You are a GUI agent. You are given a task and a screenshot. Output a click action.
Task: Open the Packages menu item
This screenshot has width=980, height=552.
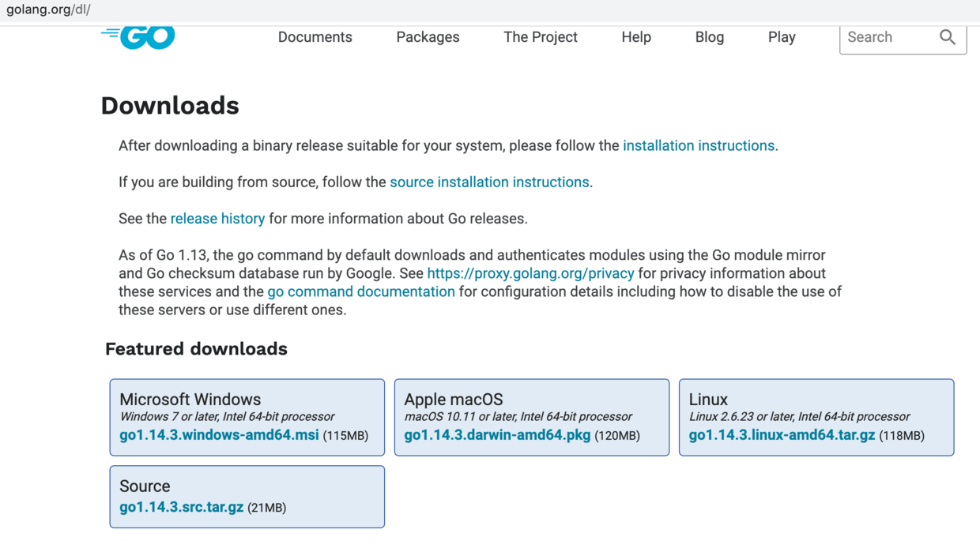pyautogui.click(x=428, y=37)
